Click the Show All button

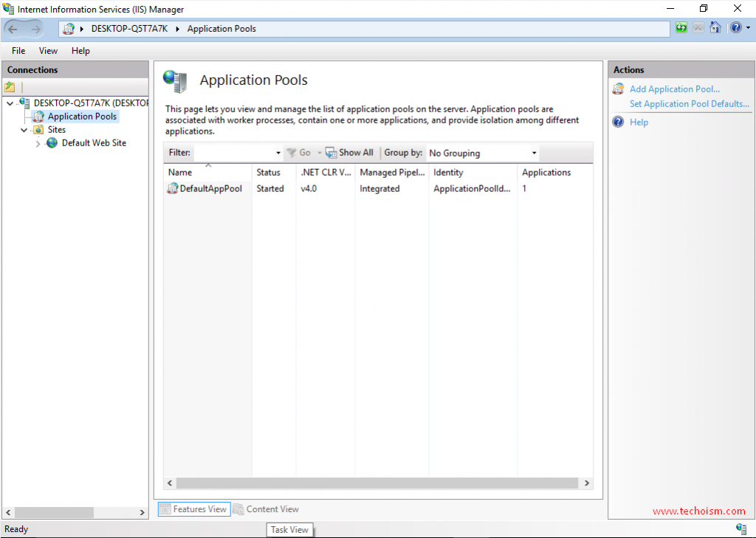[349, 153]
